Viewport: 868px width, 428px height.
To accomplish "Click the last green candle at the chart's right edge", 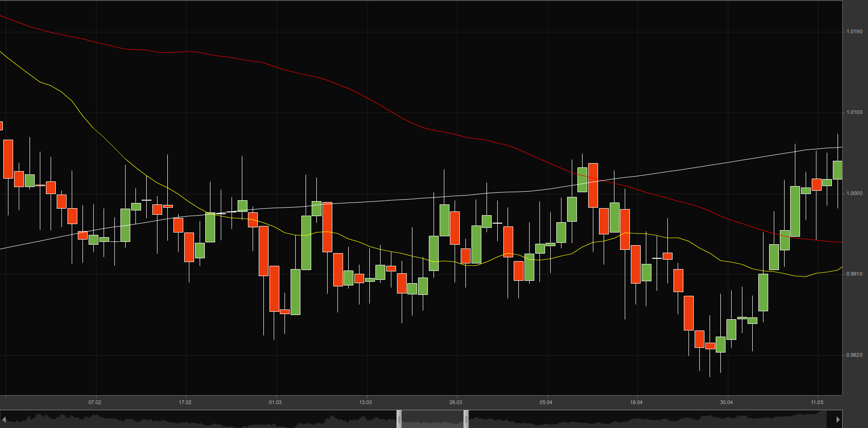I will click(x=838, y=170).
